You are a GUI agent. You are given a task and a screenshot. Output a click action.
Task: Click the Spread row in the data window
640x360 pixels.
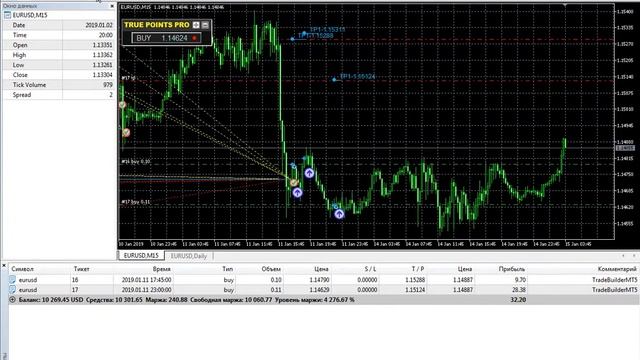pyautogui.click(x=58, y=95)
